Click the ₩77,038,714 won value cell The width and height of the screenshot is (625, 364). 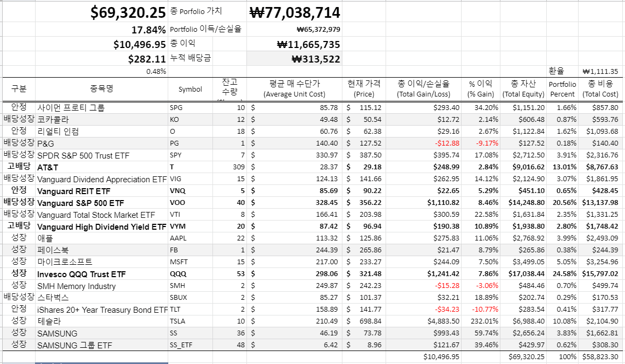(294, 12)
